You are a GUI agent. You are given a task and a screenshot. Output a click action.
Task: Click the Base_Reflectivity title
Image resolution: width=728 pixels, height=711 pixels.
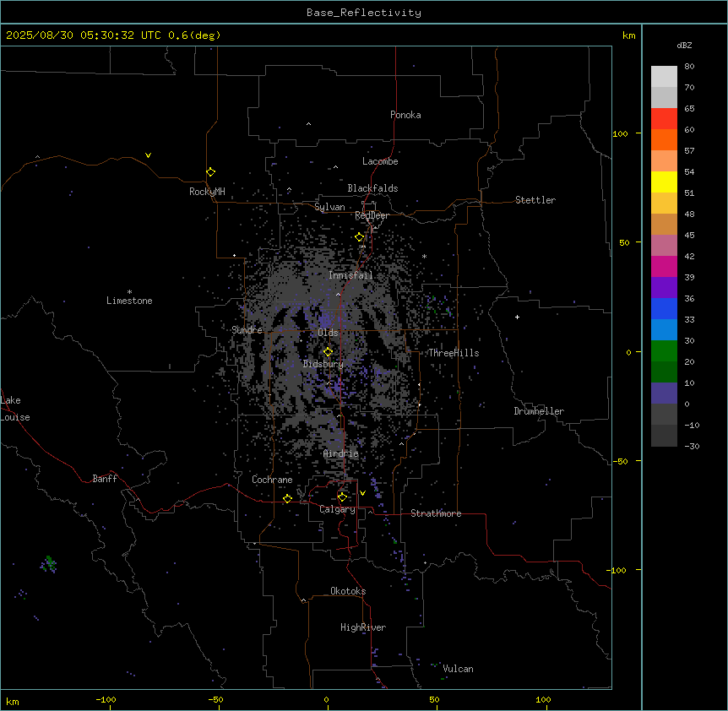364,13
